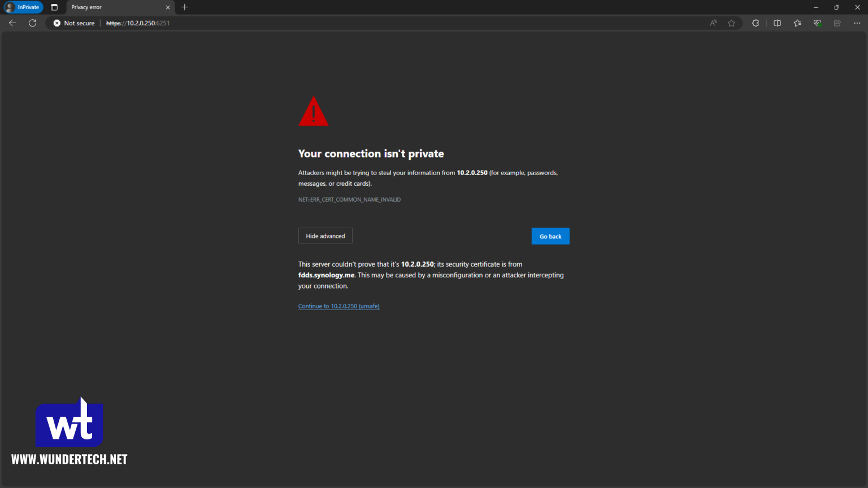Open the Settings and more menu
This screenshot has height=488, width=868.
[857, 23]
